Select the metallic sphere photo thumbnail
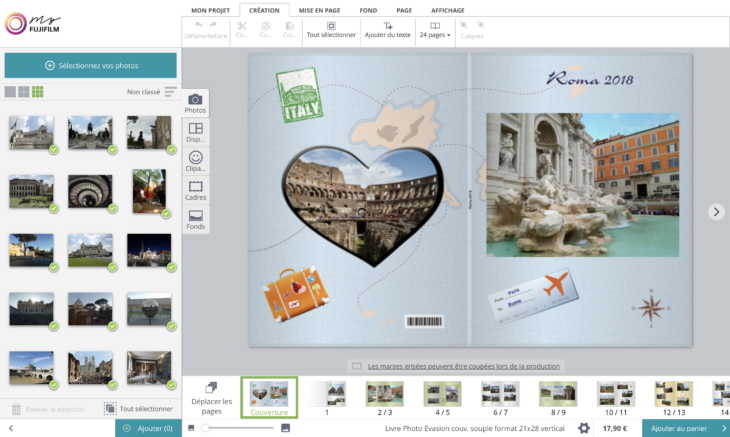Viewport: 730px width, 437px height. (149, 309)
